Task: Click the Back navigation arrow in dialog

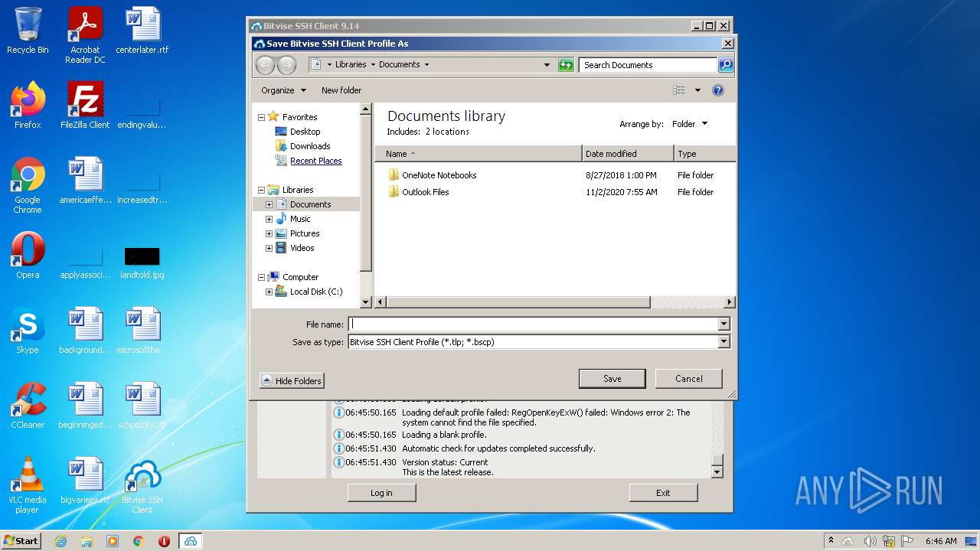Action: (265, 65)
